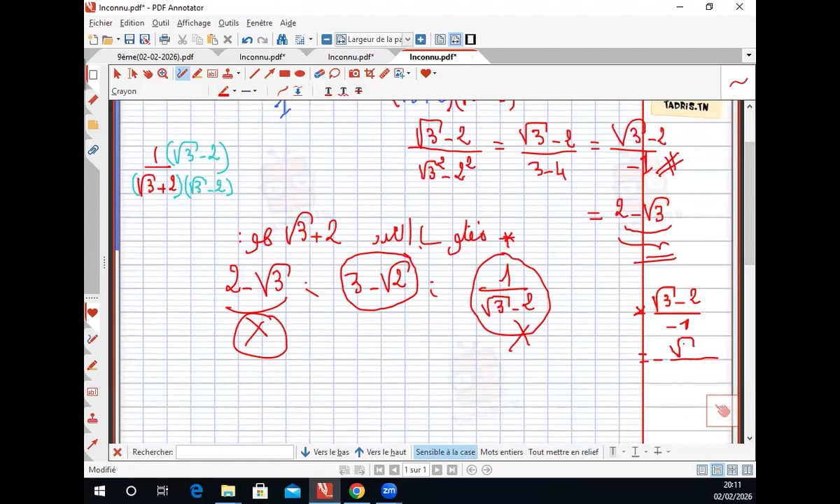Switch to the 9ème(02-02-2026).pdf tab
840x504 pixels.
pos(155,57)
